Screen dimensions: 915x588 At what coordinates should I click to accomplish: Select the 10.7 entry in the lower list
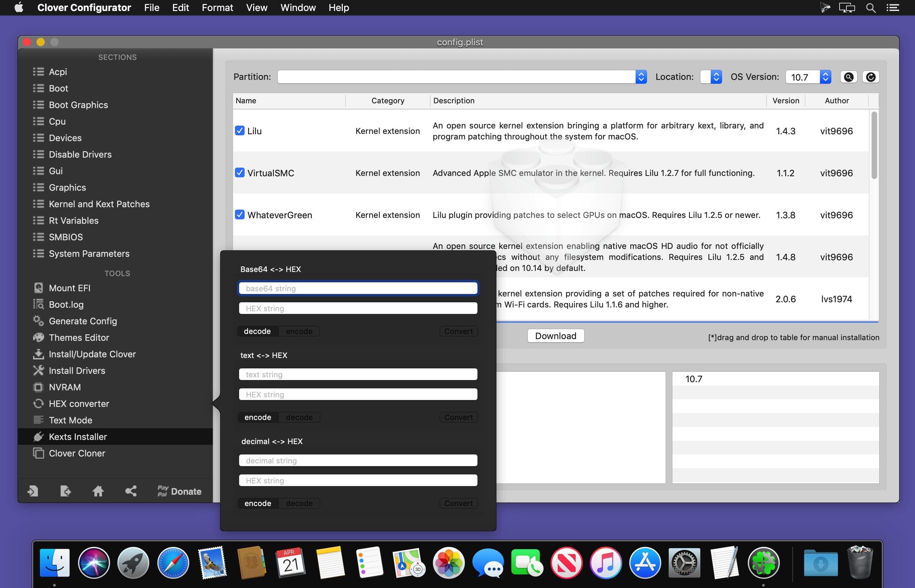tap(775, 379)
